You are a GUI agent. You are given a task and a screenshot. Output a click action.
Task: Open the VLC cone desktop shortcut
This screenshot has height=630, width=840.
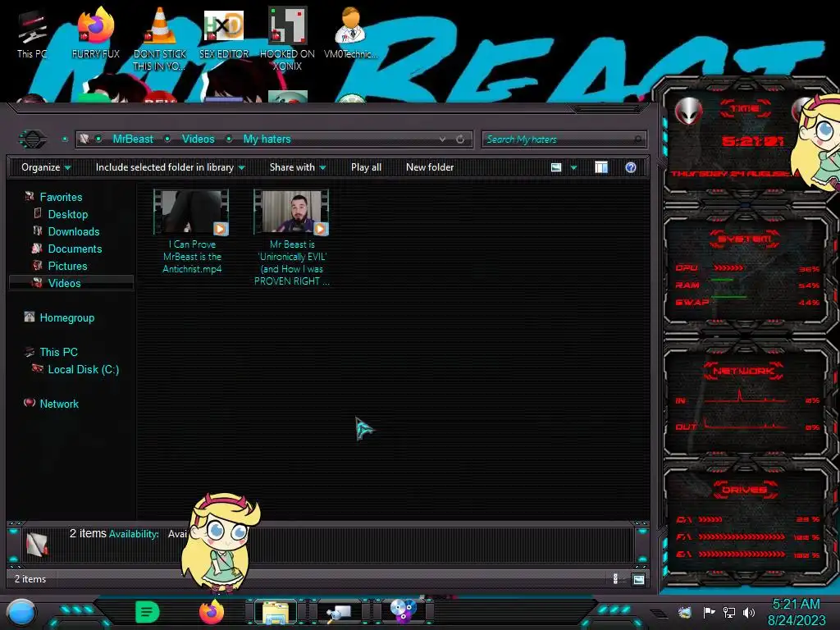[160, 39]
